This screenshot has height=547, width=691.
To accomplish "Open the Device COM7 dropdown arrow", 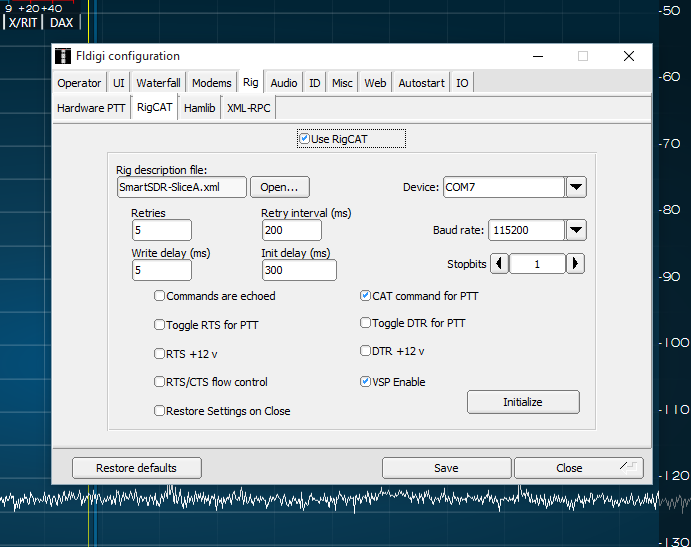I will [x=576, y=187].
